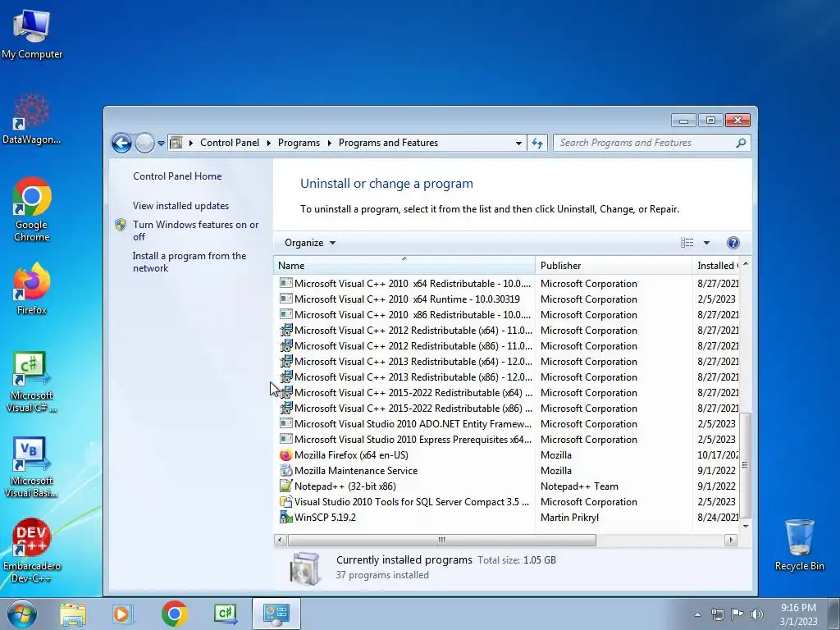This screenshot has height=630, width=840.
Task: Click the network tray icon
Action: coord(717,614)
